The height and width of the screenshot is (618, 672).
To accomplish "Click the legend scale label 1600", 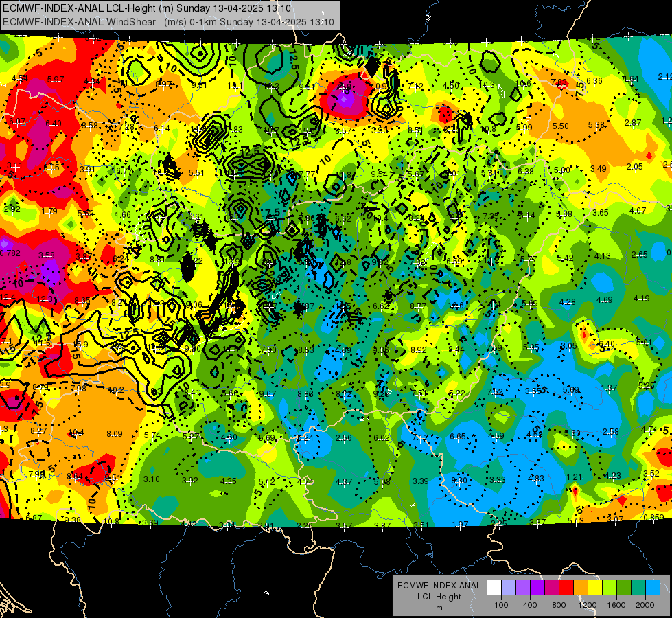I will tap(616, 605).
